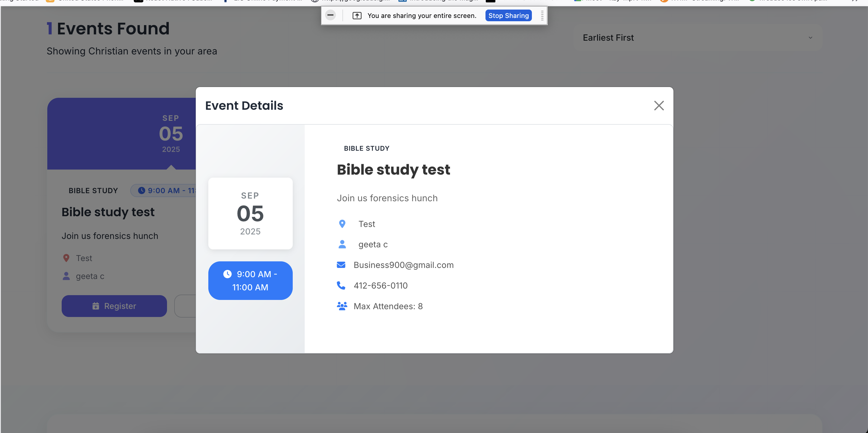Screen dimensions: 868x433
Task: Click the screen share upload icon
Action: point(357,16)
